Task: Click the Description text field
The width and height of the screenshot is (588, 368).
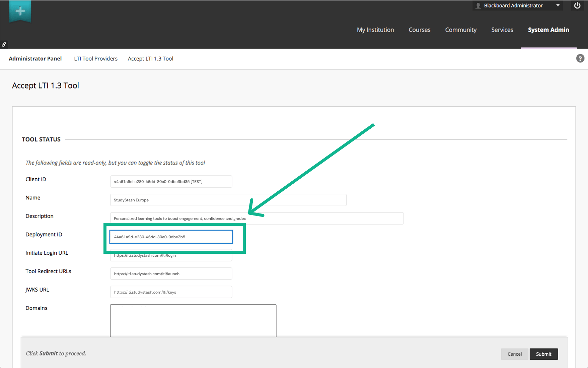Action: [x=257, y=219]
